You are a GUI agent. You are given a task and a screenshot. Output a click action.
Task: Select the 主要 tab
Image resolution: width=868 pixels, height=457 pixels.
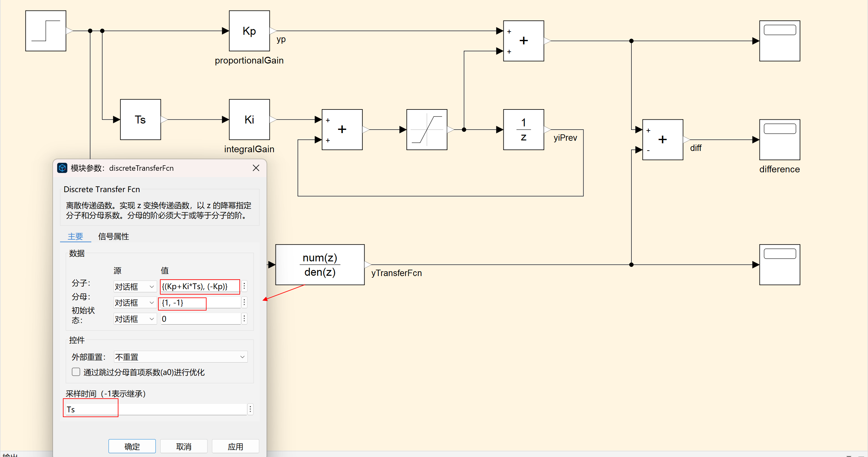click(75, 236)
